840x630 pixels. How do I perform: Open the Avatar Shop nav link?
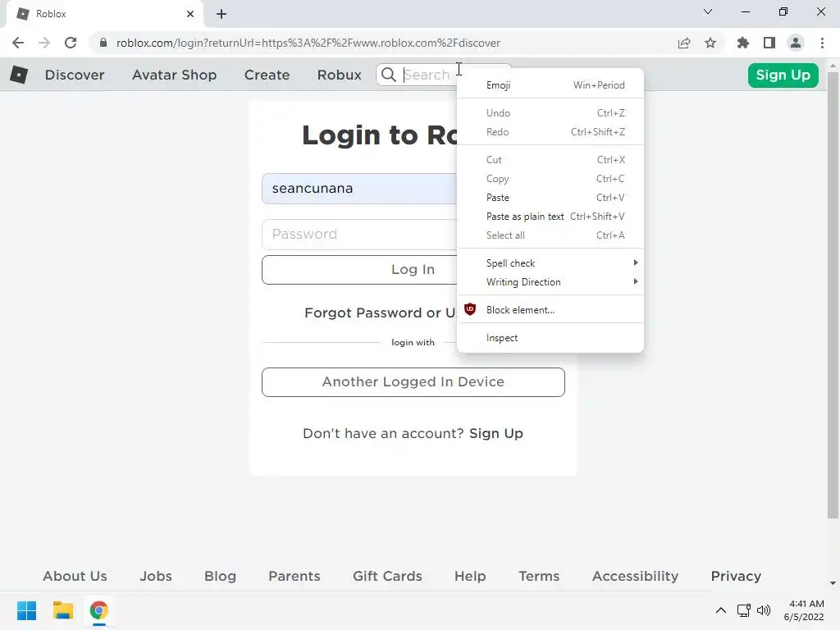[x=174, y=75]
